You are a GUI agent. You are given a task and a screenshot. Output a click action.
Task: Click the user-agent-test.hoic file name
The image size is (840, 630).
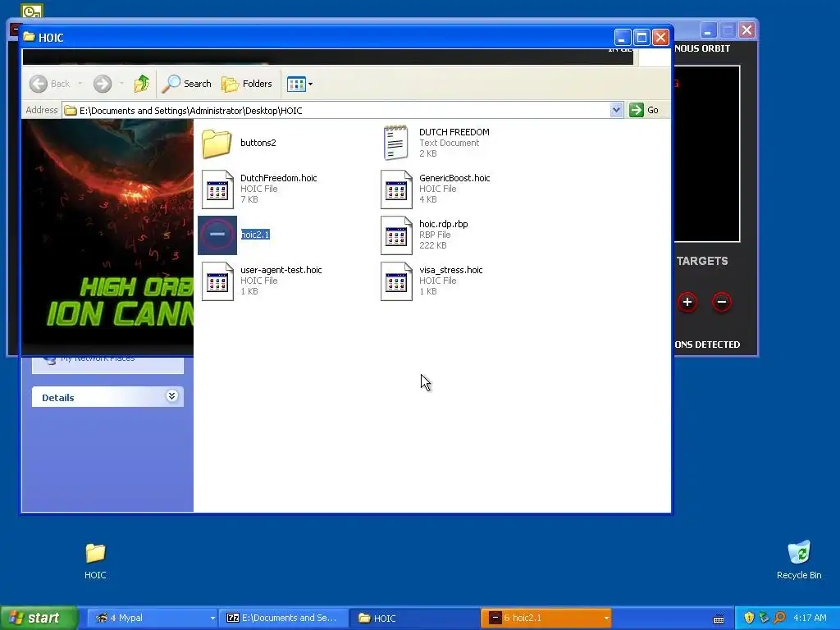pyautogui.click(x=281, y=270)
